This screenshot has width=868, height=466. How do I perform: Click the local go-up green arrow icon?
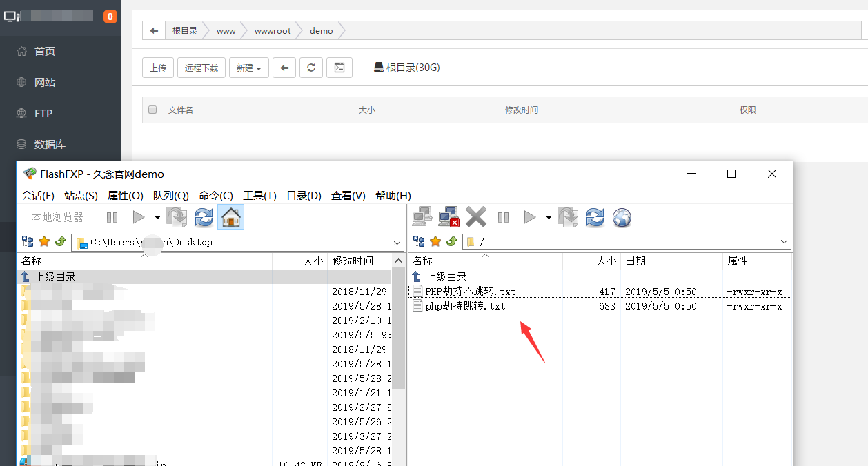(61, 241)
